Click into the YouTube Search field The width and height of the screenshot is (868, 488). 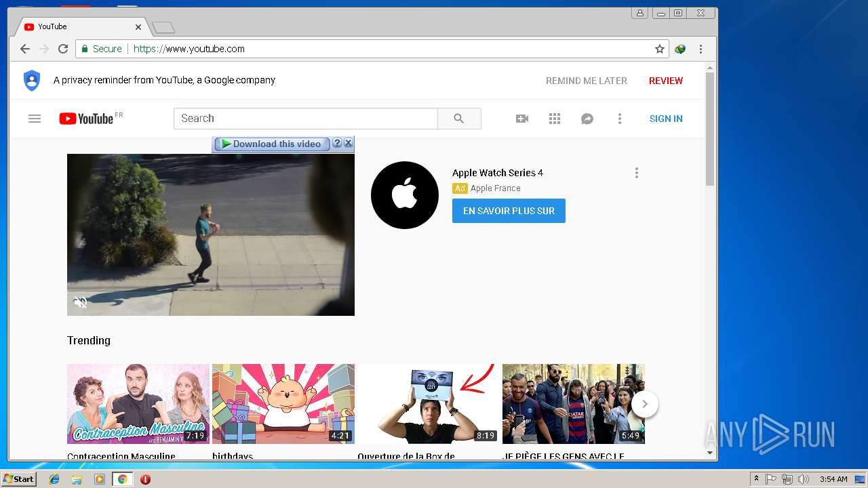point(306,119)
